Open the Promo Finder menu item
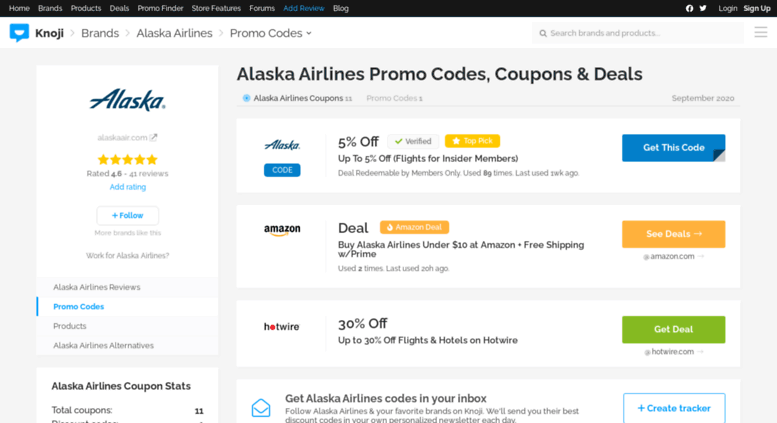The height and width of the screenshot is (423, 777). pyautogui.click(x=160, y=8)
